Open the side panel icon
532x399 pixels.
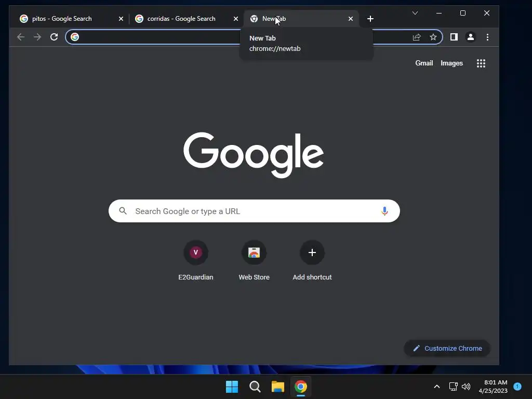click(454, 37)
